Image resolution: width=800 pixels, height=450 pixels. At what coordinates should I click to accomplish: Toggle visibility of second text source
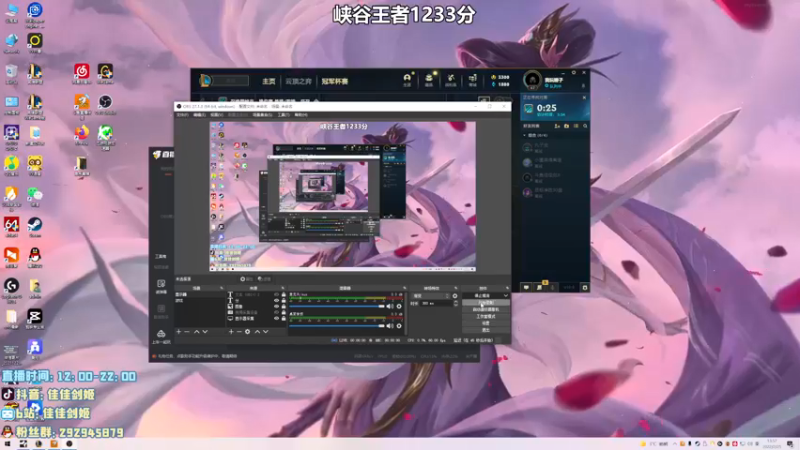coord(277,301)
